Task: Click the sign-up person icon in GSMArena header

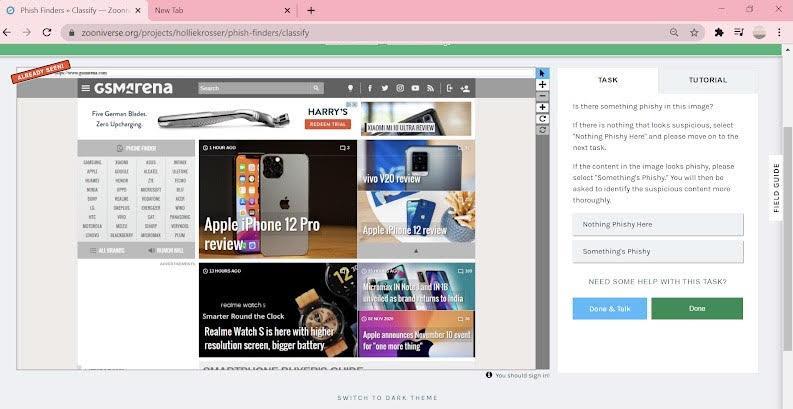Action: click(465, 88)
